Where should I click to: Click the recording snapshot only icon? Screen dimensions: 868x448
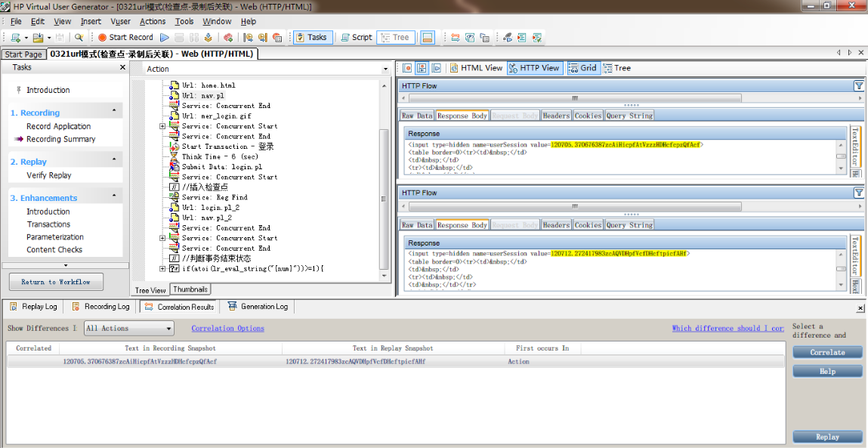pos(407,68)
